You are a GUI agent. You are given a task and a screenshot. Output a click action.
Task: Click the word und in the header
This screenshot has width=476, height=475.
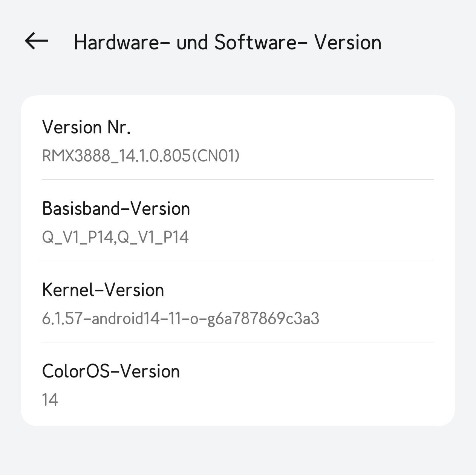coord(192,42)
